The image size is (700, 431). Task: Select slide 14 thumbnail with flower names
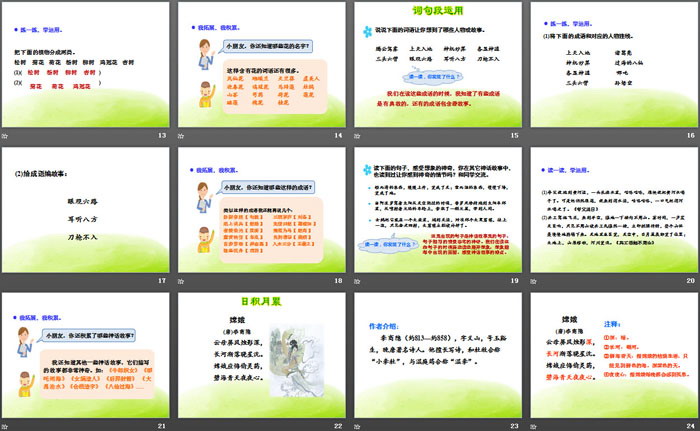[262, 64]
